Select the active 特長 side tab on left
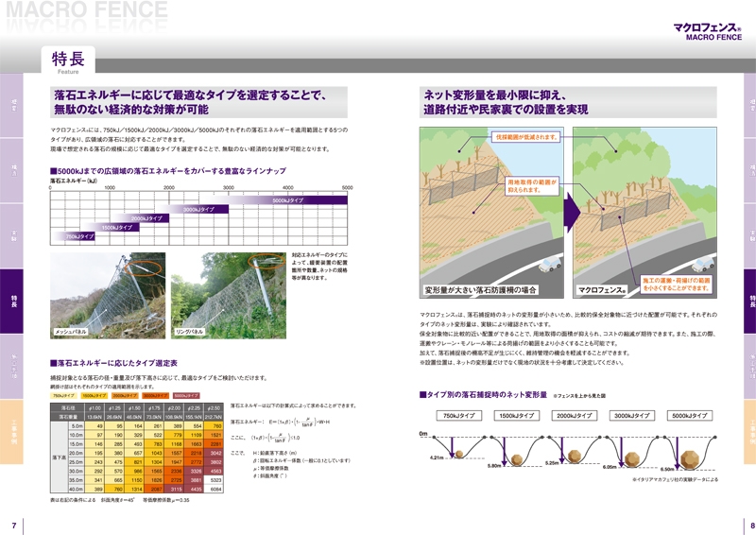Image resolution: width=756 pixels, height=535 pixels. pos(13,302)
